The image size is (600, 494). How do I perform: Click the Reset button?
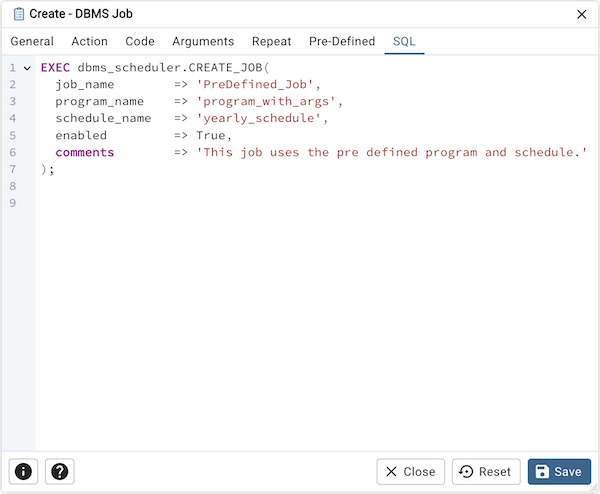[x=486, y=471]
